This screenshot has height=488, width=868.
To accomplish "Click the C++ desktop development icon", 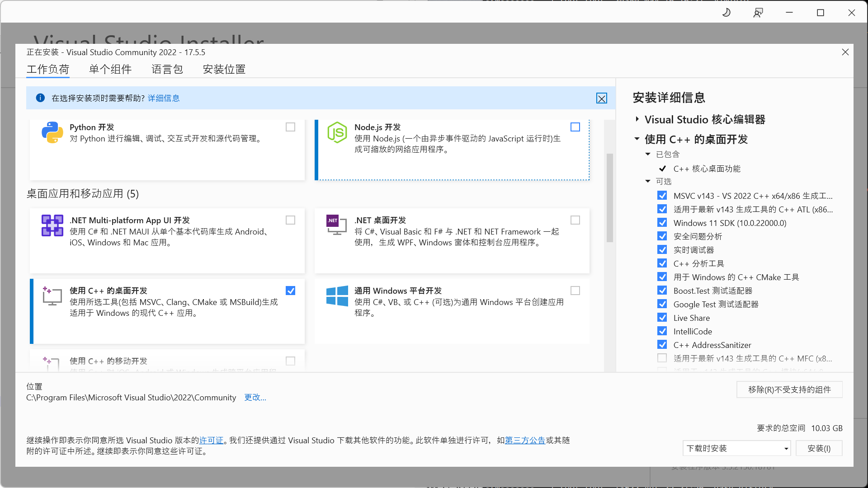I will click(x=52, y=296).
